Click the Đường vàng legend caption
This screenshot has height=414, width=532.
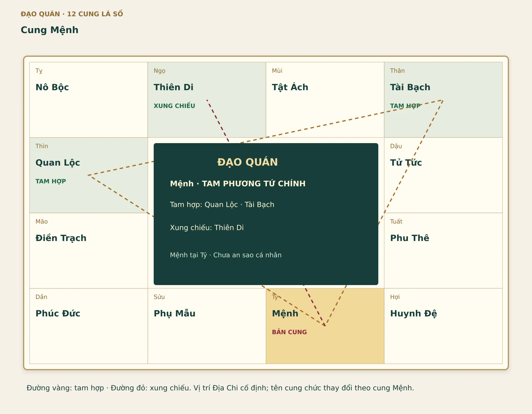[x=220, y=388]
